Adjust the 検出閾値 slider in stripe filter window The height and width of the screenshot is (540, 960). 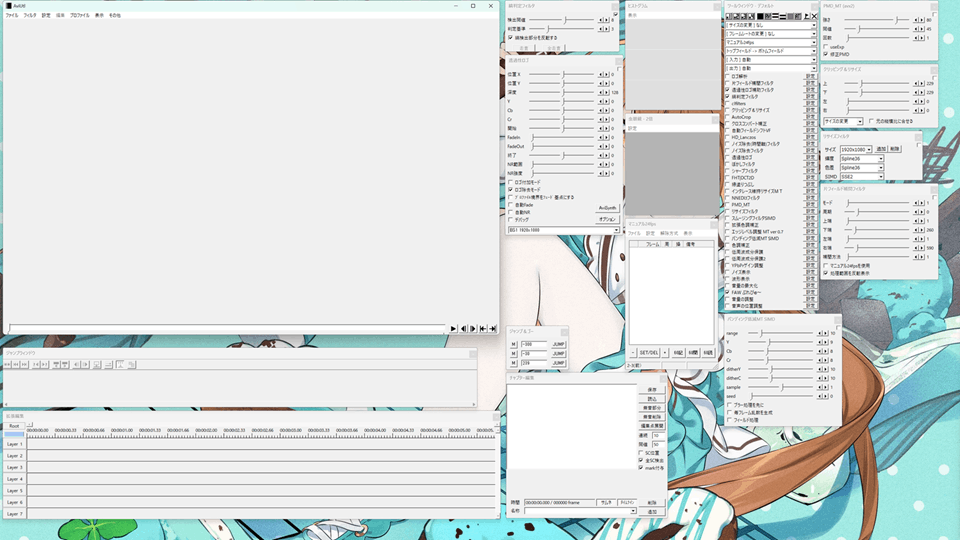562,20
